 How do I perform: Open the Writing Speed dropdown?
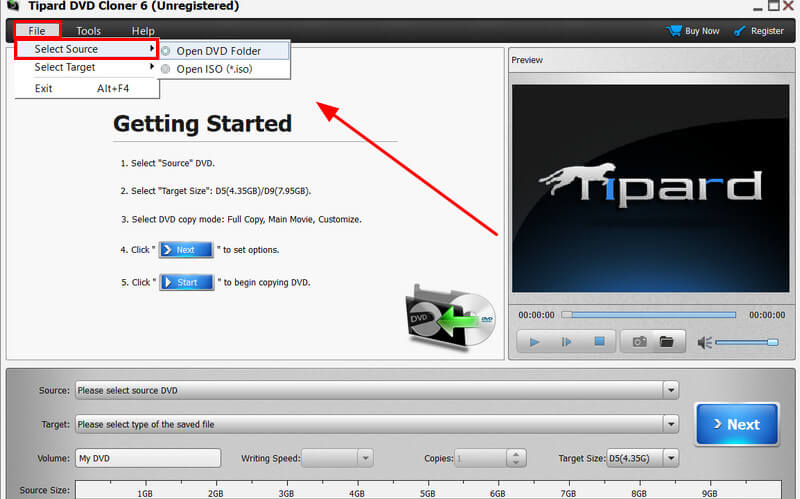click(x=365, y=458)
